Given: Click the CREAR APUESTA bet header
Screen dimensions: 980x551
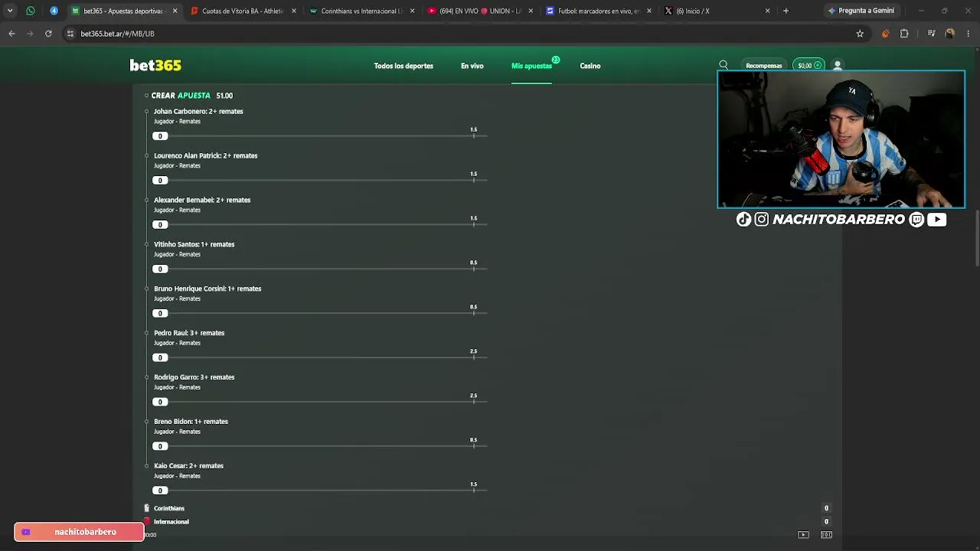Looking at the screenshot, I should click(192, 96).
